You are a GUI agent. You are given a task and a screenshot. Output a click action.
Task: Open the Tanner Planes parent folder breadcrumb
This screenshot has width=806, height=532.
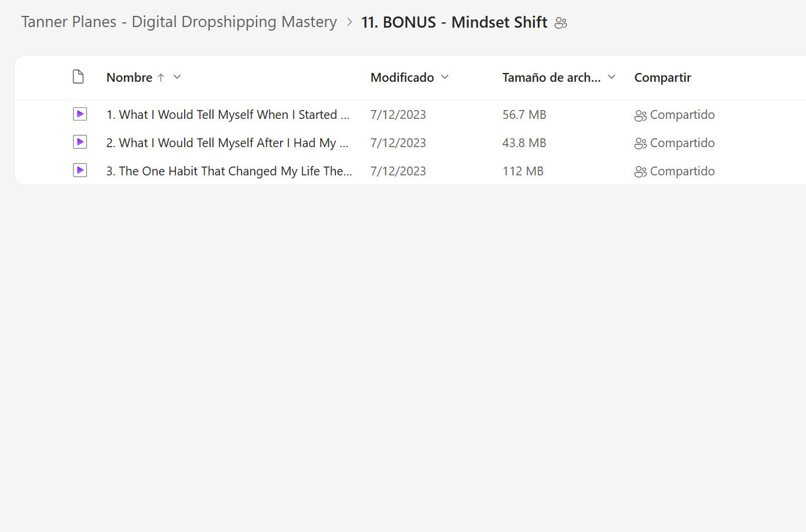pyautogui.click(x=179, y=22)
